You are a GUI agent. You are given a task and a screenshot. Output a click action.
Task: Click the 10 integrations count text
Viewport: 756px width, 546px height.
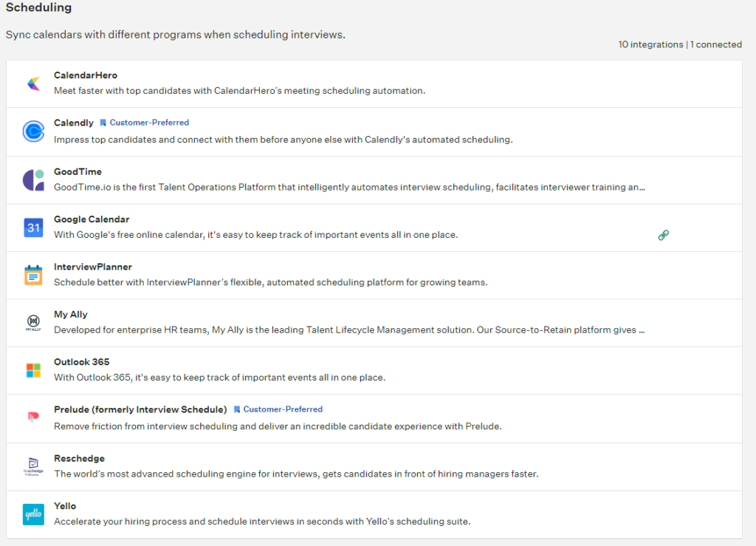point(650,44)
